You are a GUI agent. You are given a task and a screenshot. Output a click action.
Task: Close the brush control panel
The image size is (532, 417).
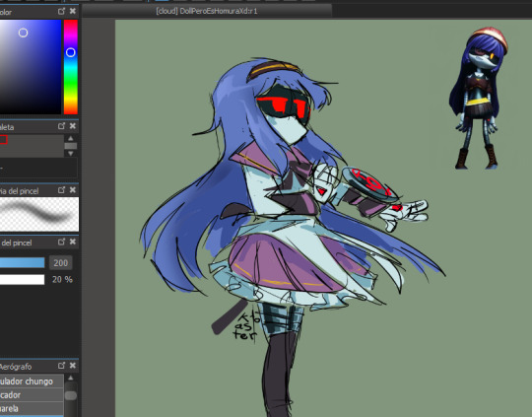tap(73, 242)
